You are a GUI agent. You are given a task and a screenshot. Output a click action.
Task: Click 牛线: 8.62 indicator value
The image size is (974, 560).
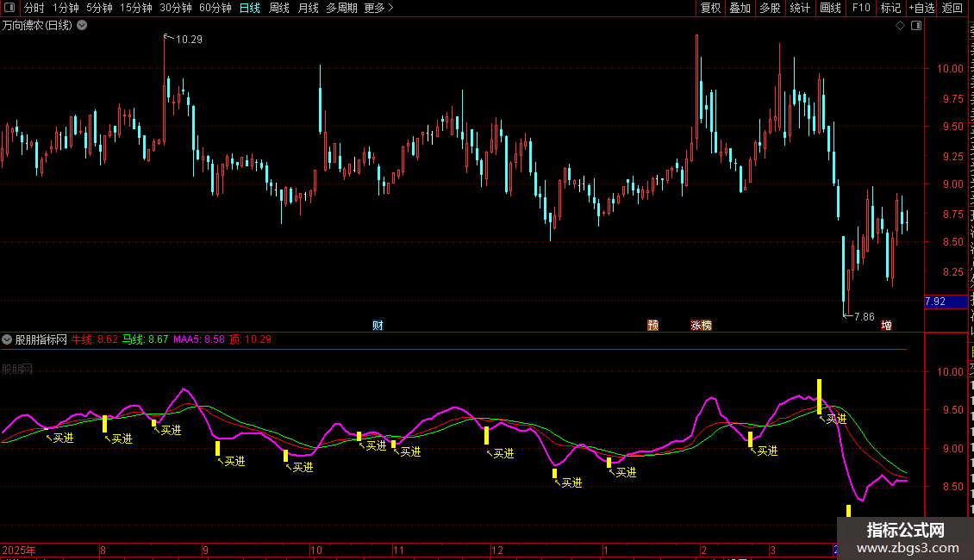click(95, 339)
